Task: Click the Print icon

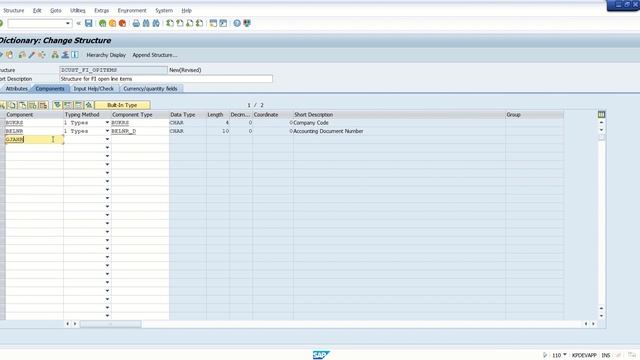Action: click(x=136, y=23)
